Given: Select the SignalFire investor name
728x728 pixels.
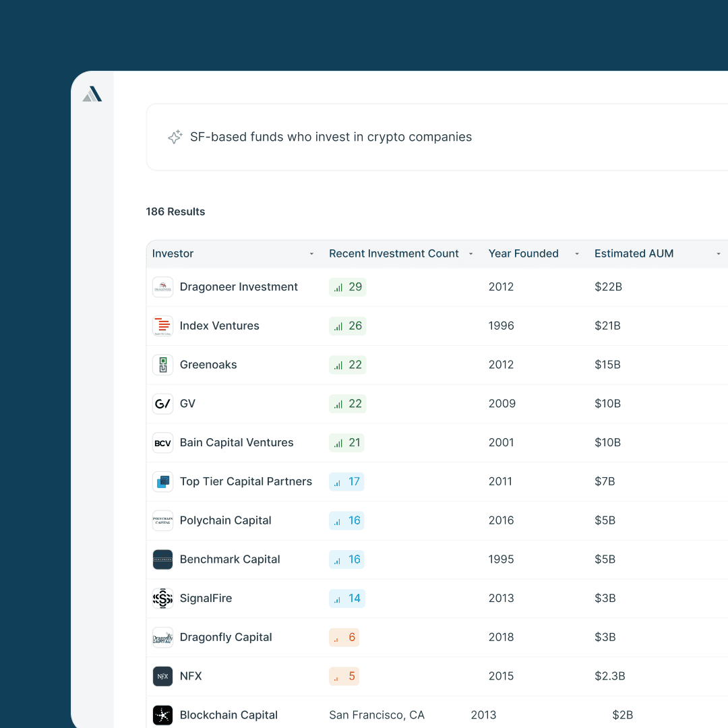Looking at the screenshot, I should pos(206,599).
